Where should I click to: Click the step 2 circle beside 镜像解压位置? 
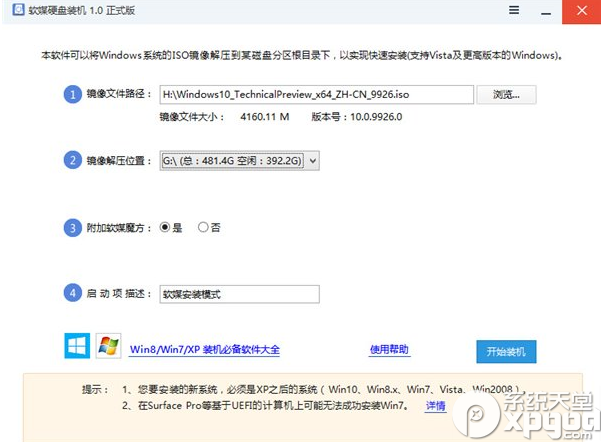(72, 160)
